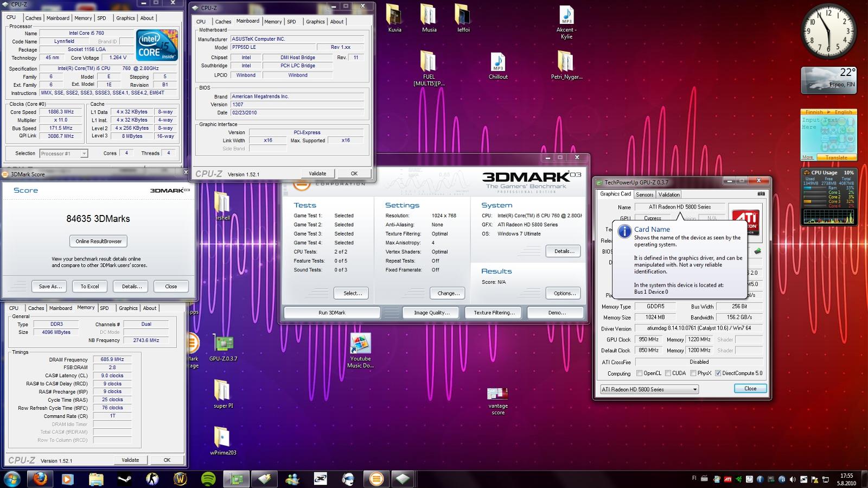Click the Driver Version field in GPU-Z
Viewport: 868px width, 488px height.
[x=699, y=328]
